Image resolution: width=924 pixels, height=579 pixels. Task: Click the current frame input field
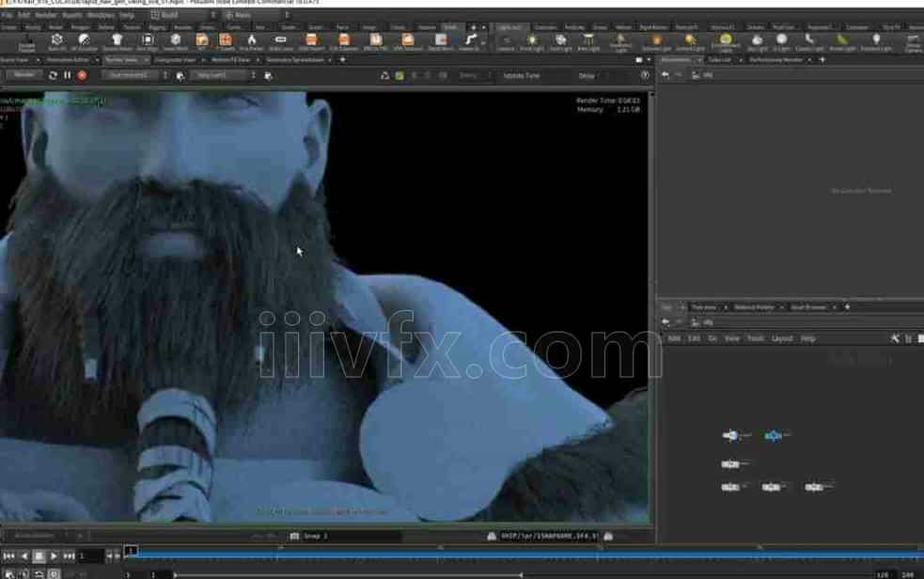90,556
